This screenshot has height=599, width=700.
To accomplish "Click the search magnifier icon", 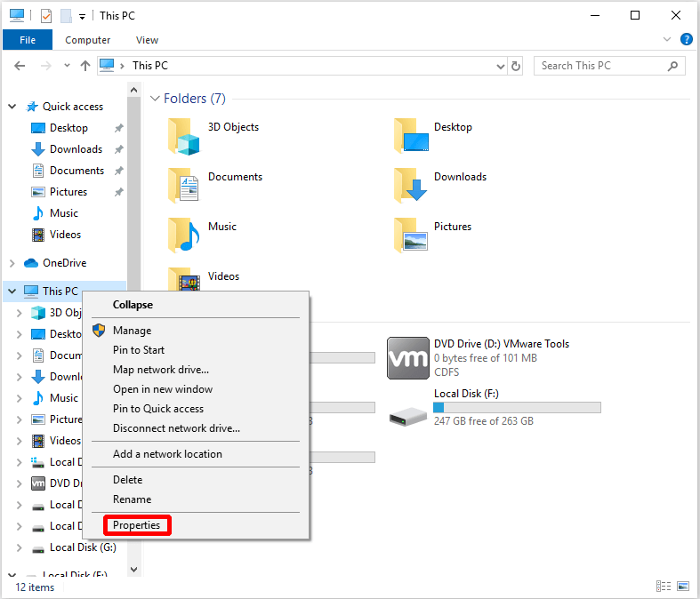I will [672, 66].
